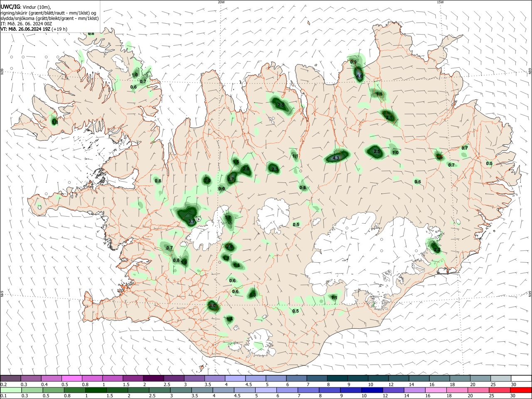This screenshot has width=532, height=399.
Task: Click the 30 label in the lower legend row
Action: [514, 396]
